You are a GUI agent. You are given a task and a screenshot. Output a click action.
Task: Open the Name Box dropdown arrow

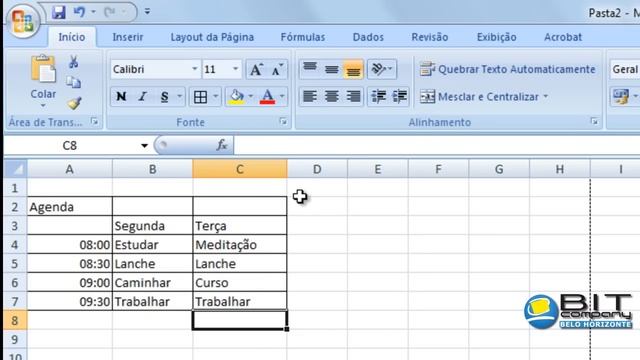pos(144,146)
